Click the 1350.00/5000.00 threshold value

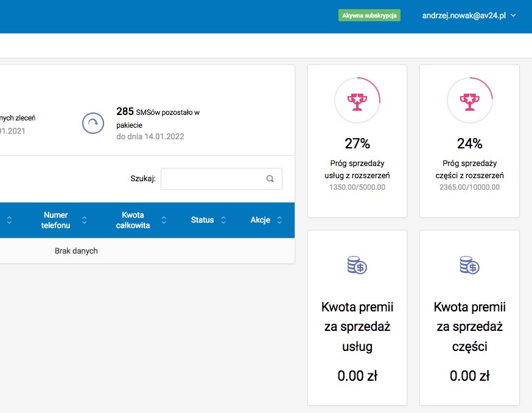[x=357, y=187]
